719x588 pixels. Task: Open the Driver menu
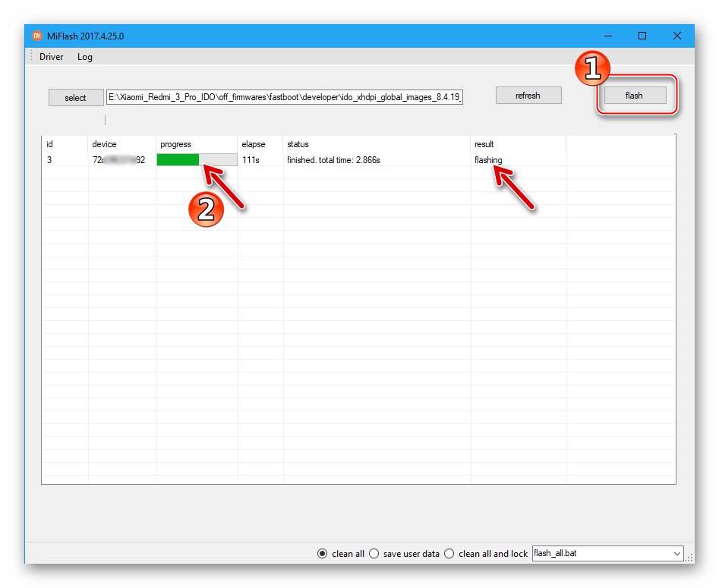[x=51, y=57]
